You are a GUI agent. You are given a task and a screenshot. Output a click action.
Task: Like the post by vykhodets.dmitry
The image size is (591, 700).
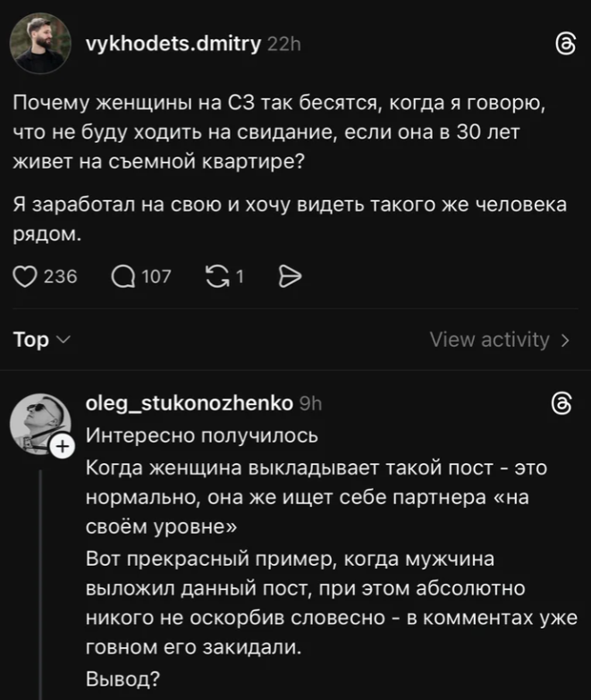pyautogui.click(x=26, y=276)
